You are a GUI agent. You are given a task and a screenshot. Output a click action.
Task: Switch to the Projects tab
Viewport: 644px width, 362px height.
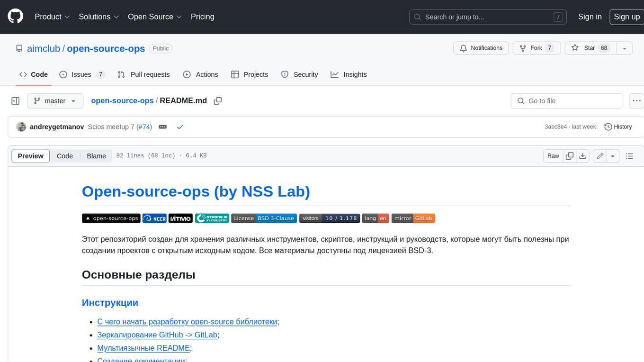250,74
